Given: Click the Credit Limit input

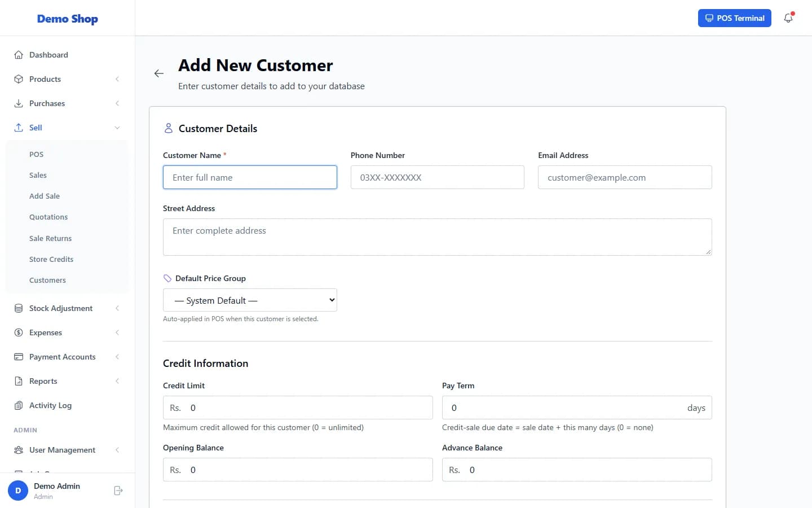Looking at the screenshot, I should [298, 408].
